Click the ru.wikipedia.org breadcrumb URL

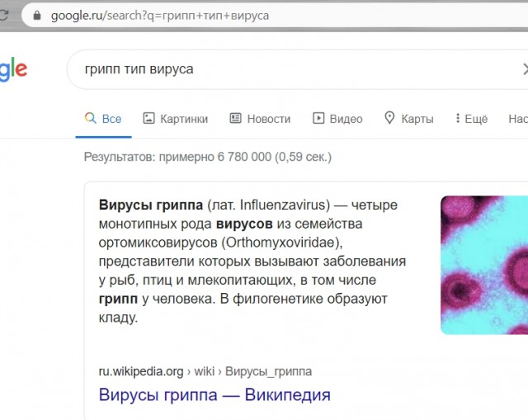(x=205, y=371)
